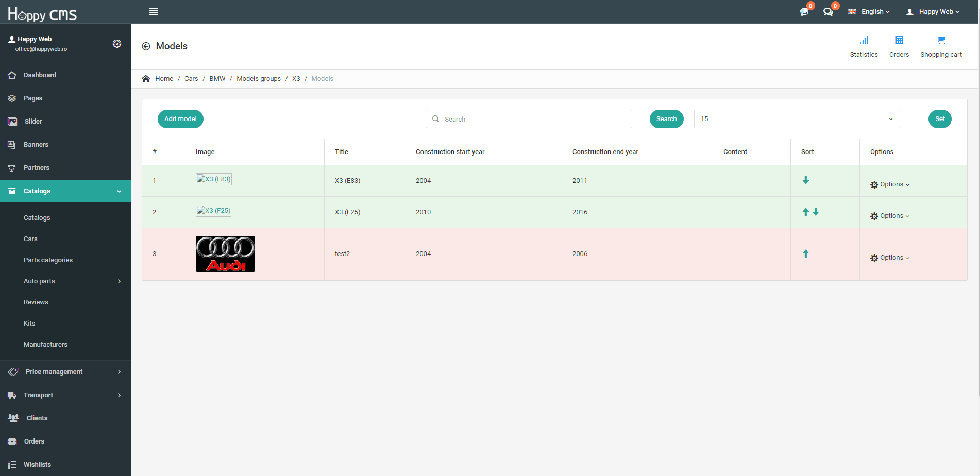Screen dimensions: 980x476
Task: Open the items-per-page dropdown showing 15
Action: point(797,119)
